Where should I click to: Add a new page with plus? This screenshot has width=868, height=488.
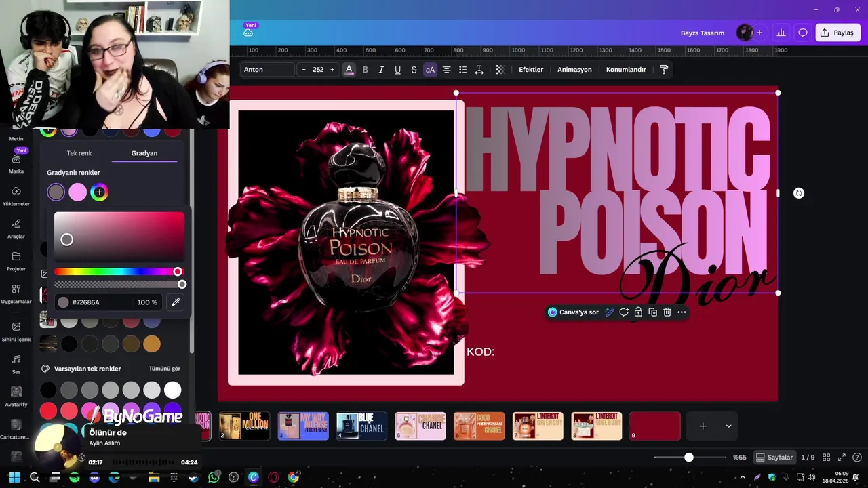click(x=703, y=426)
